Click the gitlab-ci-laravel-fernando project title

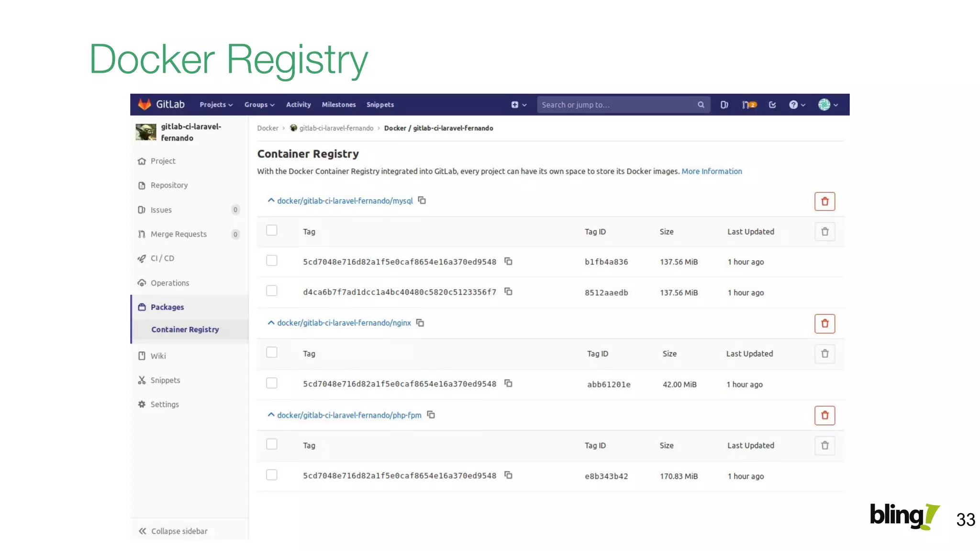[191, 132]
